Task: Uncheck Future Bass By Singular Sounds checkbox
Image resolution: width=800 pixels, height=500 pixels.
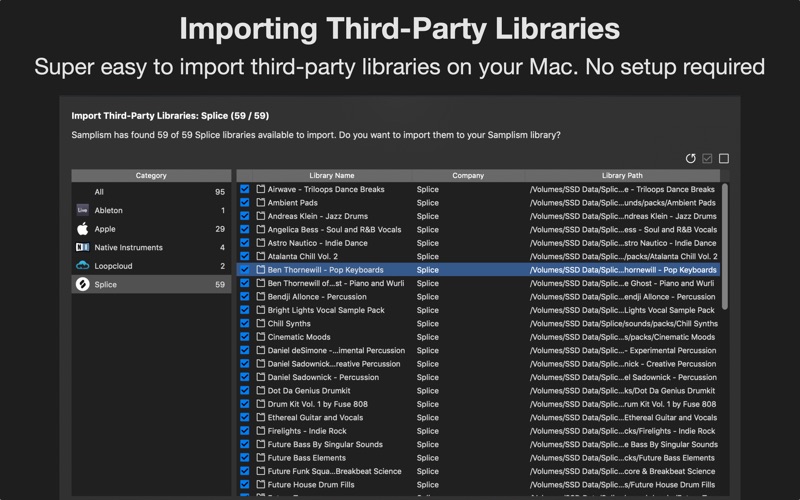Action: pos(245,444)
